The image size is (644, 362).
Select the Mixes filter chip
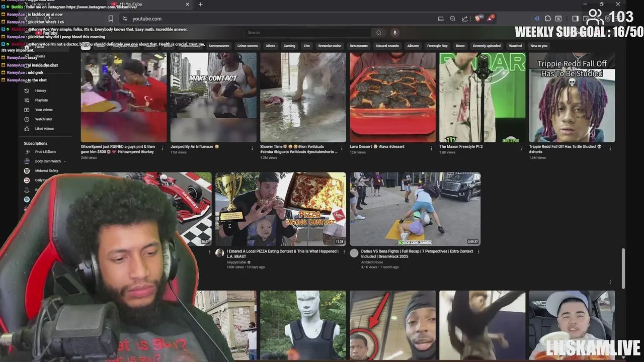click(x=271, y=46)
